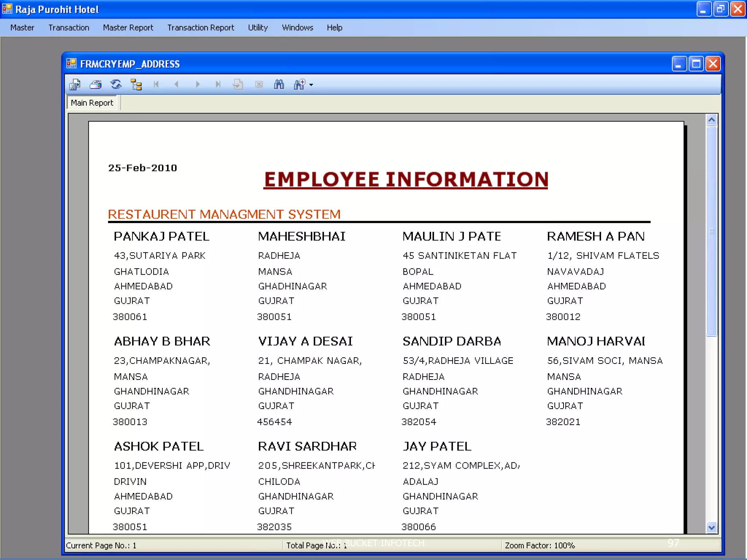Click the Close Current View icon
The height and width of the screenshot is (560, 747).
coord(259,85)
